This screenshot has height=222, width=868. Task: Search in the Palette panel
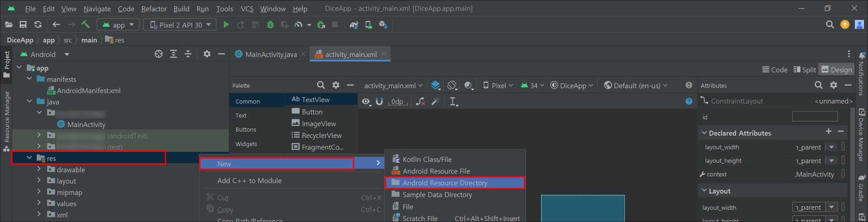pyautogui.click(x=321, y=85)
